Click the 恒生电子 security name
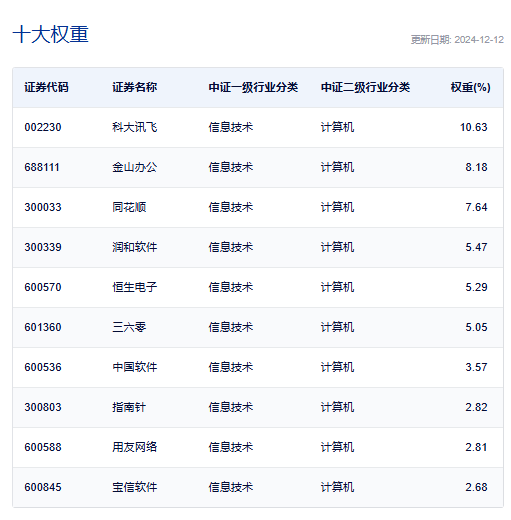Screen dimensions: 511x520 coord(134,287)
